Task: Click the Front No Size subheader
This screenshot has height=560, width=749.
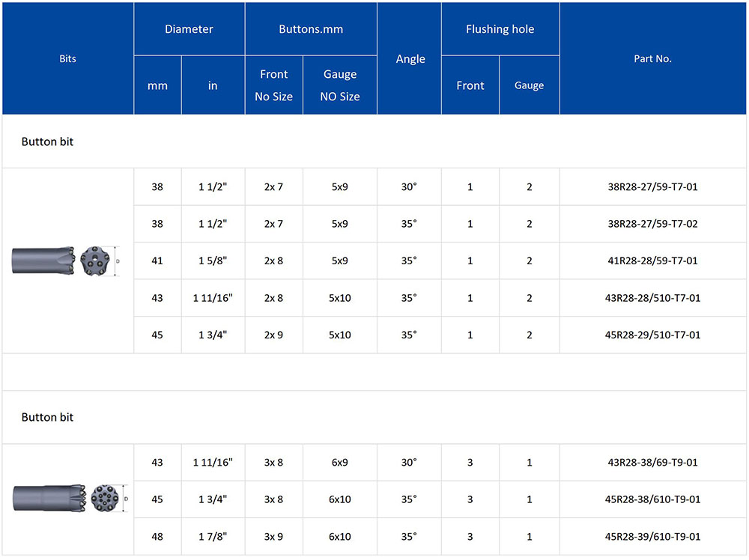Action: (x=273, y=85)
